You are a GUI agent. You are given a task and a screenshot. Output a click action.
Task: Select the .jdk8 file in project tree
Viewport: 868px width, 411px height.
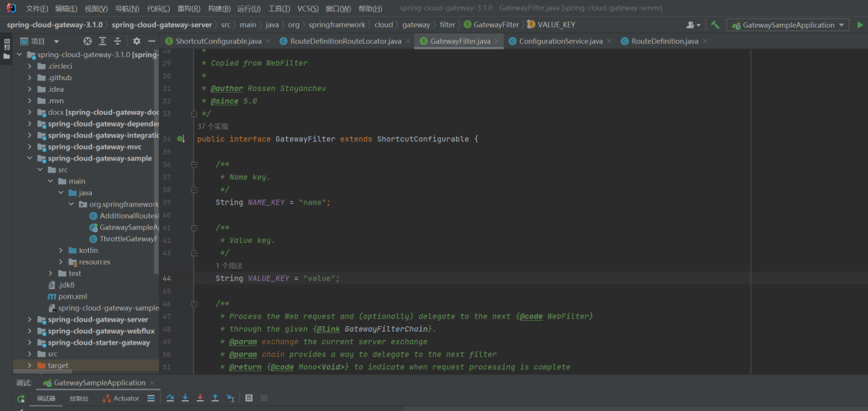[x=62, y=285]
